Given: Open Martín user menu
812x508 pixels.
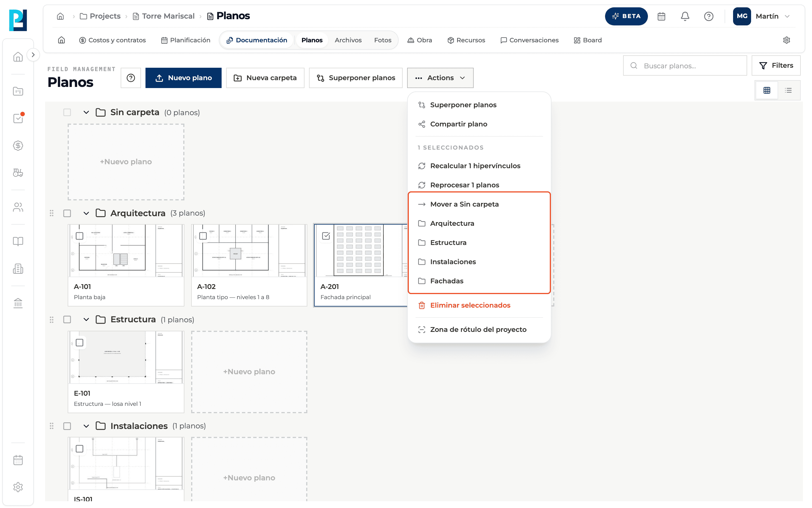Looking at the screenshot, I should coord(762,16).
